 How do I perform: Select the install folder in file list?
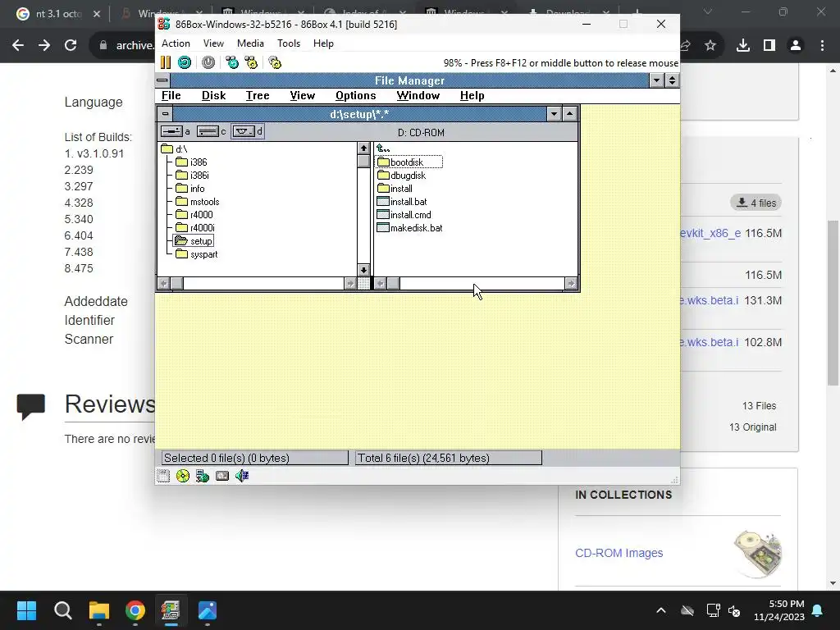pyautogui.click(x=395, y=189)
